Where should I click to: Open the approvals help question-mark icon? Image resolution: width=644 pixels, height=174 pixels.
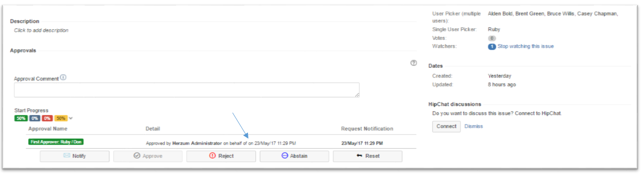(414, 63)
